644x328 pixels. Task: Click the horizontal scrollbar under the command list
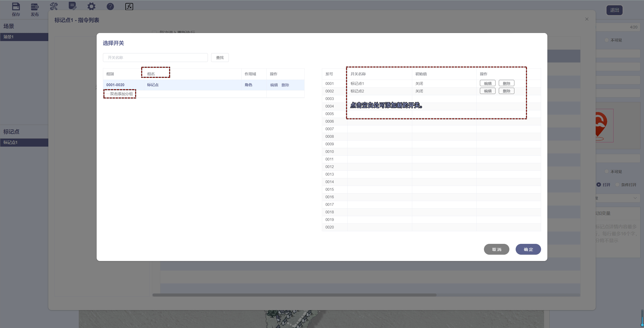(294, 295)
